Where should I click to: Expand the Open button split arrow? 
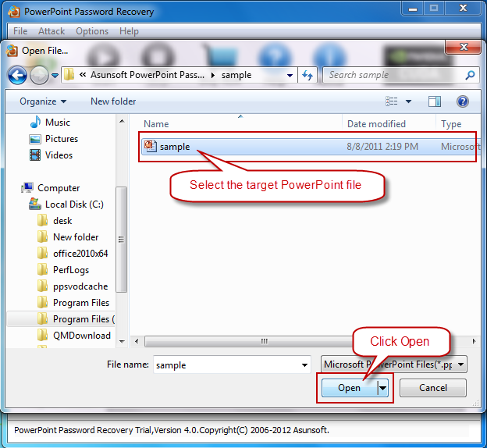click(383, 388)
